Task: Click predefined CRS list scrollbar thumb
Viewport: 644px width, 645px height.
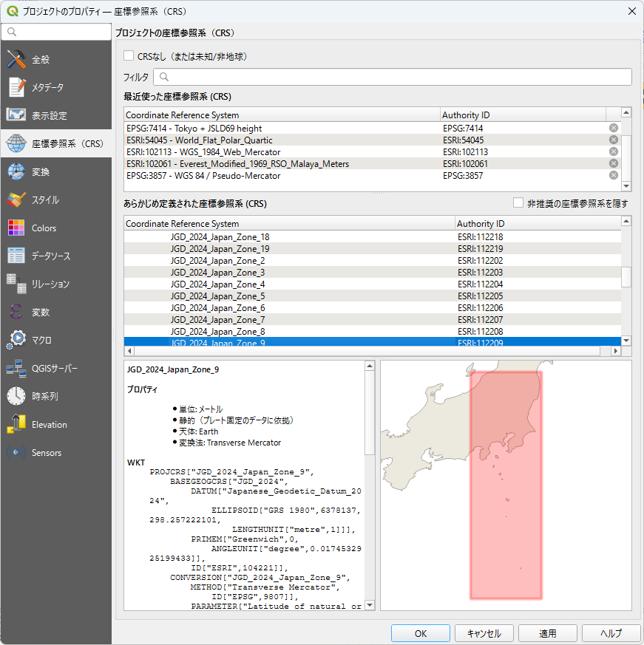Action: point(626,277)
